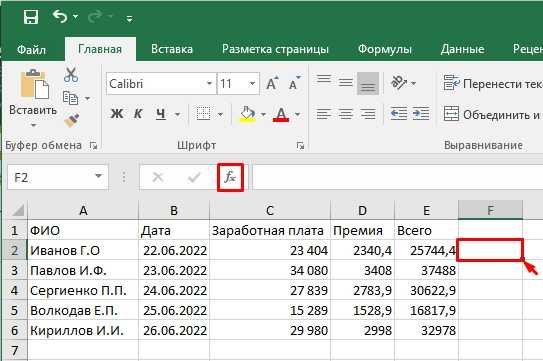The width and height of the screenshot is (543, 361).
Task: Select row 4 header
Action: (14, 290)
